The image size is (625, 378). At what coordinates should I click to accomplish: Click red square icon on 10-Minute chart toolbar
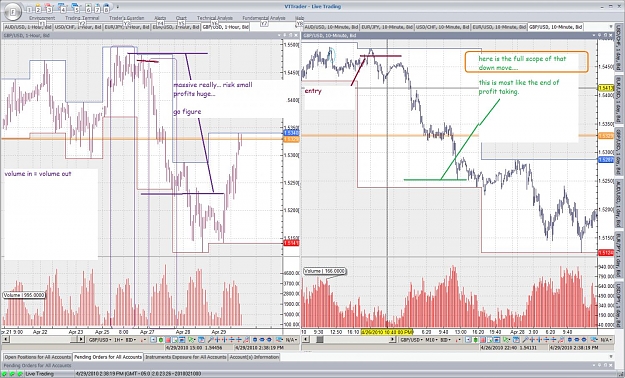(483, 340)
